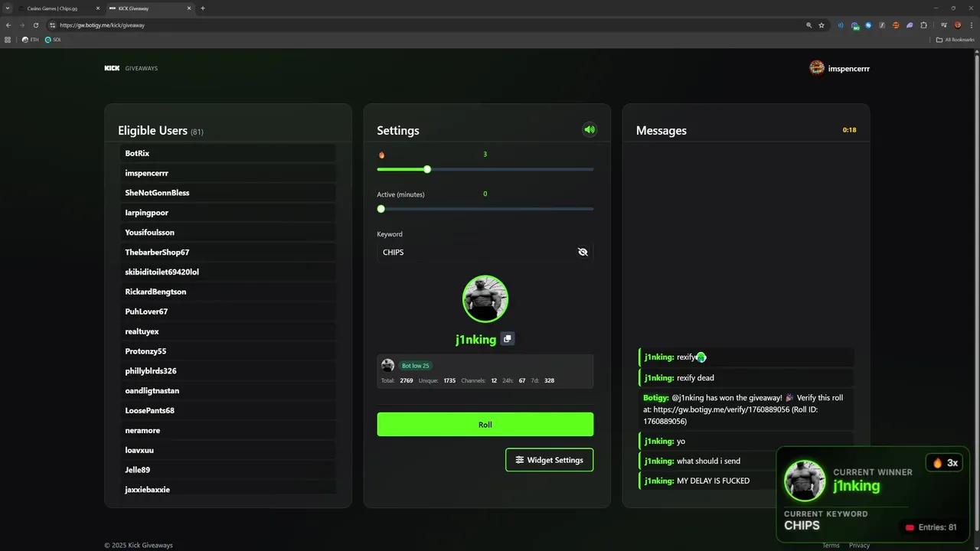Screen dimensions: 980x551
Task: Open the All Bookmarks folder
Action: click(x=955, y=40)
